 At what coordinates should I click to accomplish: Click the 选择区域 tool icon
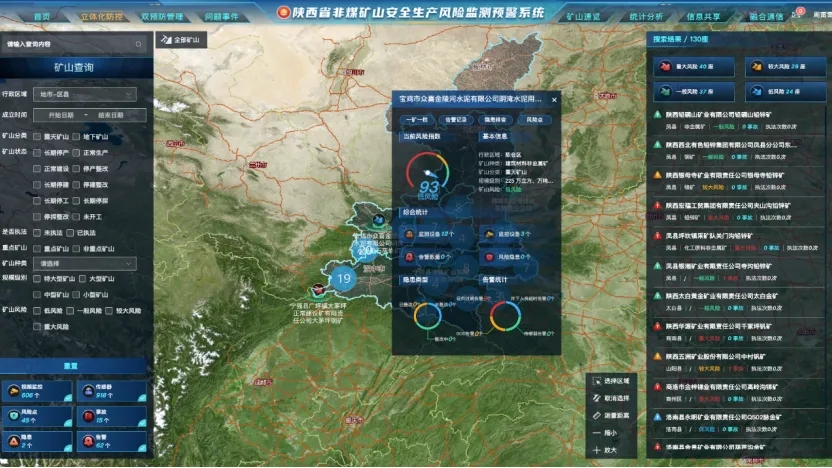tap(597, 381)
